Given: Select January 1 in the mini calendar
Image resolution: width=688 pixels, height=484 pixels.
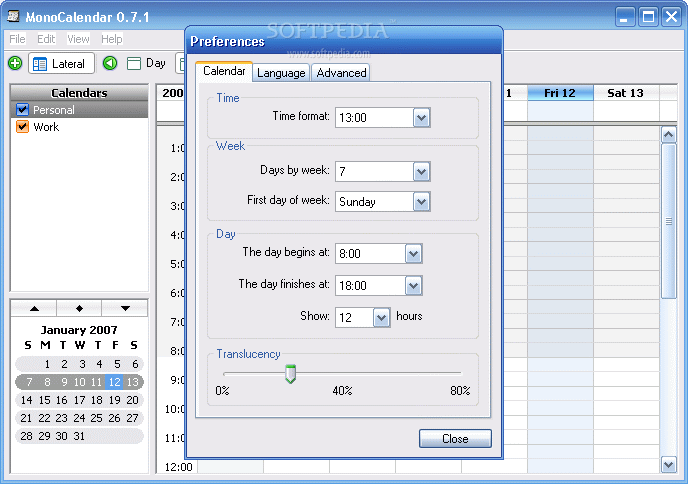Looking at the screenshot, I should [x=47, y=364].
